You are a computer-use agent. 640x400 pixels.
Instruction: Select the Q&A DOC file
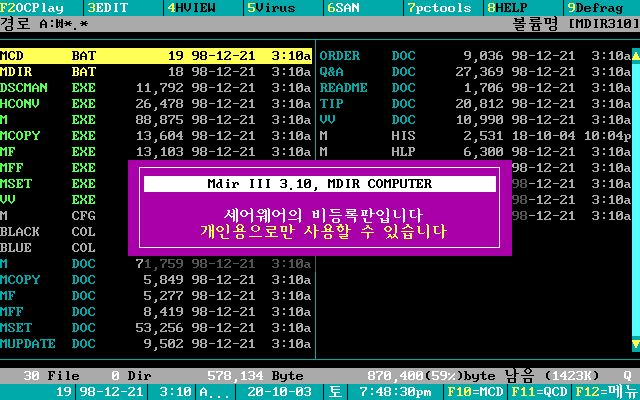tap(476, 72)
